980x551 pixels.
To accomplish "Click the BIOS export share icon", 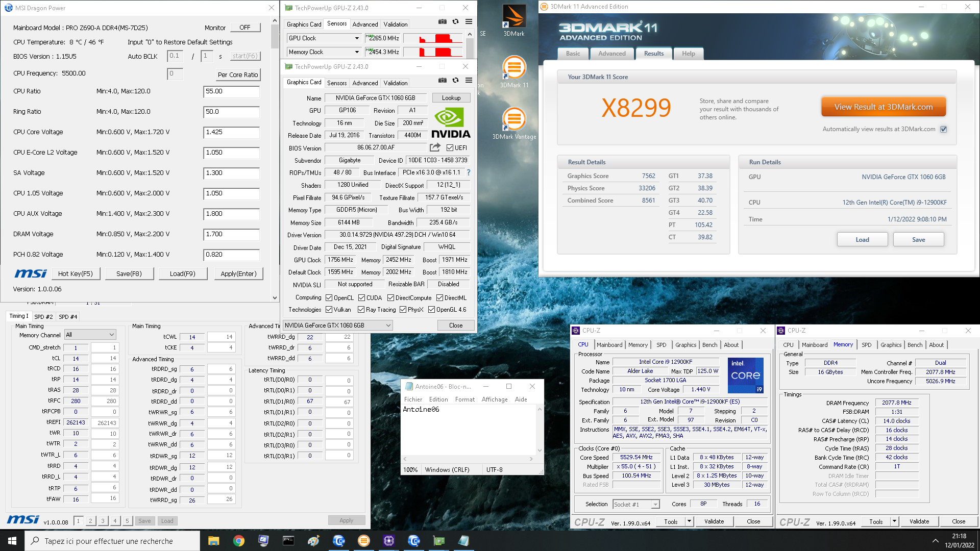I will click(435, 147).
